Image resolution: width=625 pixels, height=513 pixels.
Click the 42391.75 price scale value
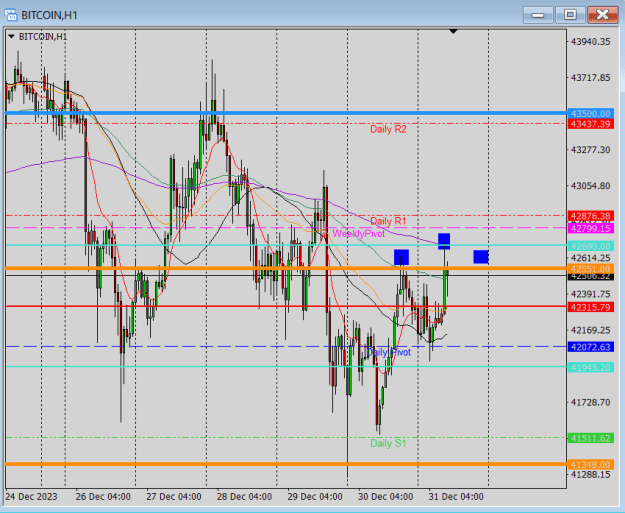pyautogui.click(x=591, y=294)
